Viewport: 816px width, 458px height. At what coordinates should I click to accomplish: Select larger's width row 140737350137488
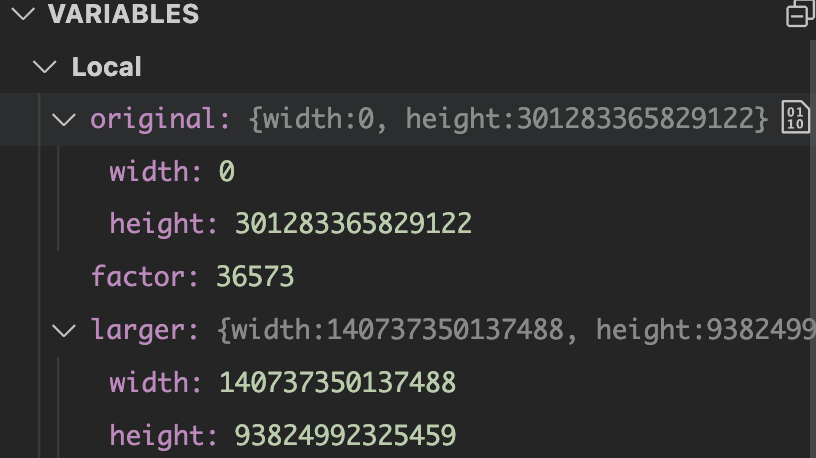pos(408,383)
